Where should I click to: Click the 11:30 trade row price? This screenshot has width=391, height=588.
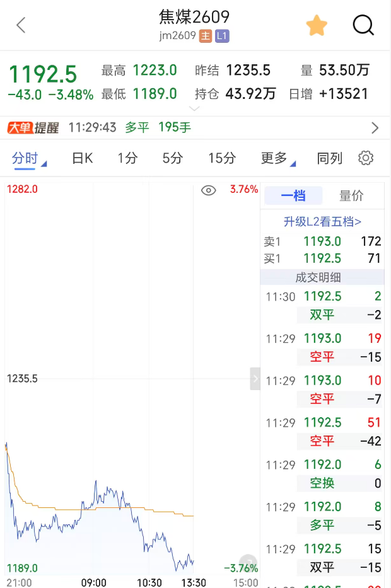pos(322,296)
